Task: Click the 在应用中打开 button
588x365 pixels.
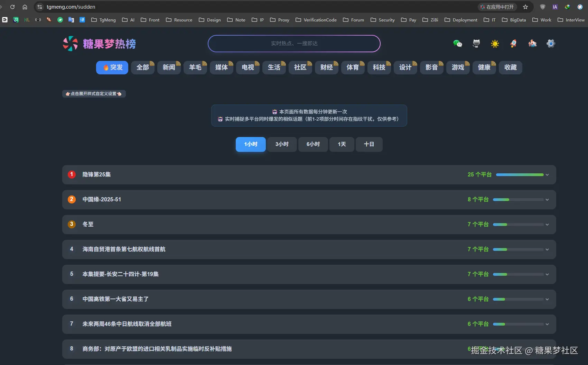Action: pos(497,7)
